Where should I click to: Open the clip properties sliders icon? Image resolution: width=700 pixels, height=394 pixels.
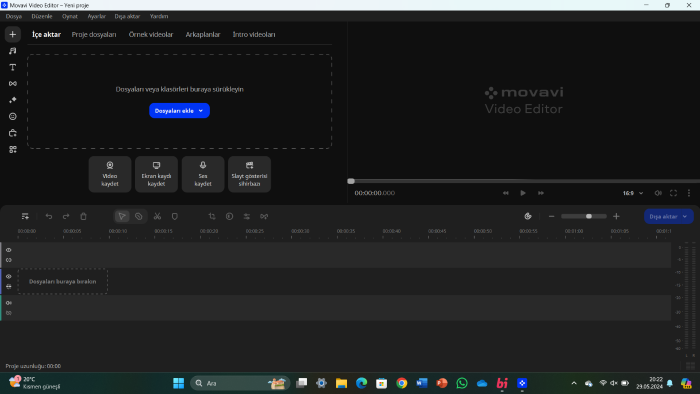click(247, 216)
